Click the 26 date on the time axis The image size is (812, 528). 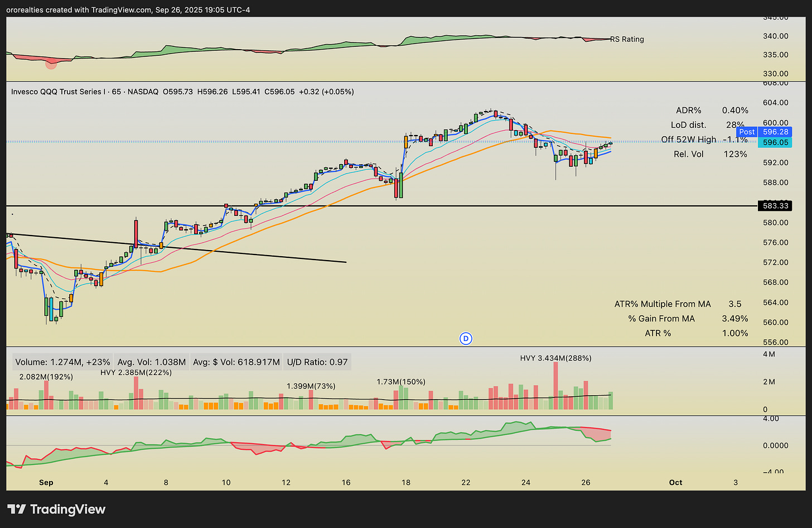point(586,482)
